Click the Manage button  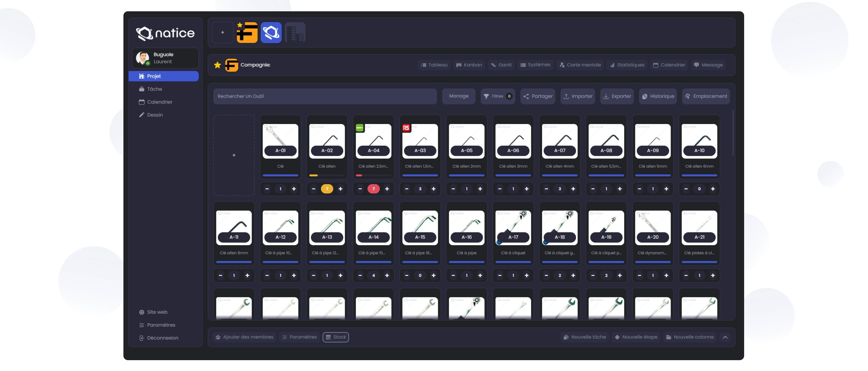pyautogui.click(x=459, y=96)
